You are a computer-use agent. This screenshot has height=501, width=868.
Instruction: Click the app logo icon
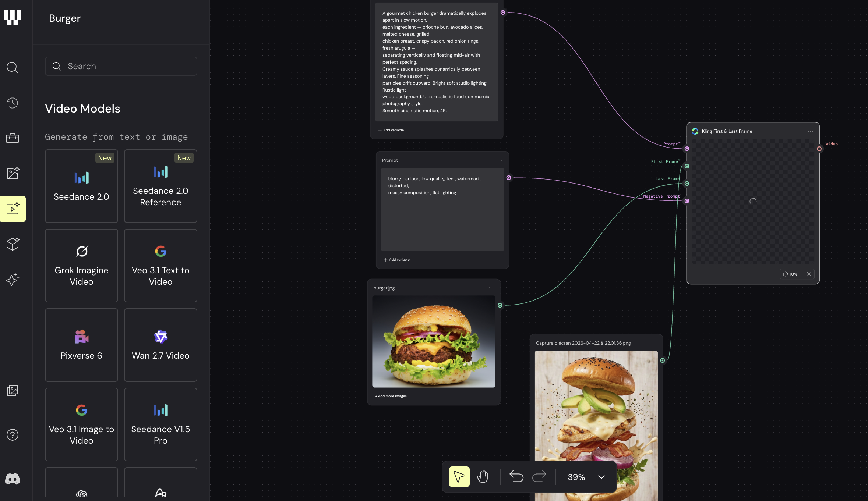click(13, 18)
